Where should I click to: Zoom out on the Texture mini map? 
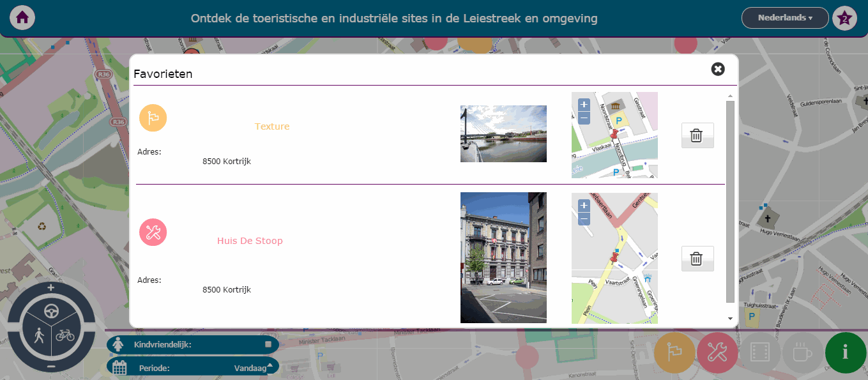584,118
